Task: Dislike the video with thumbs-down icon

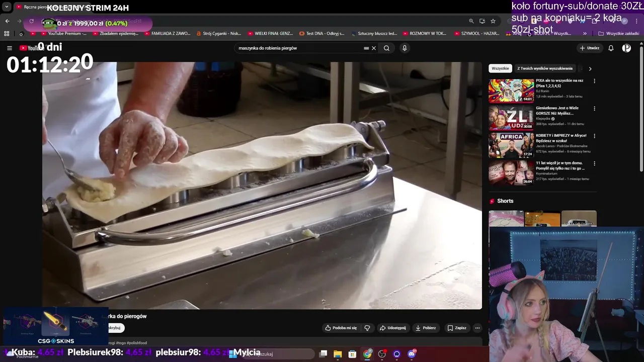Action: tap(367, 328)
